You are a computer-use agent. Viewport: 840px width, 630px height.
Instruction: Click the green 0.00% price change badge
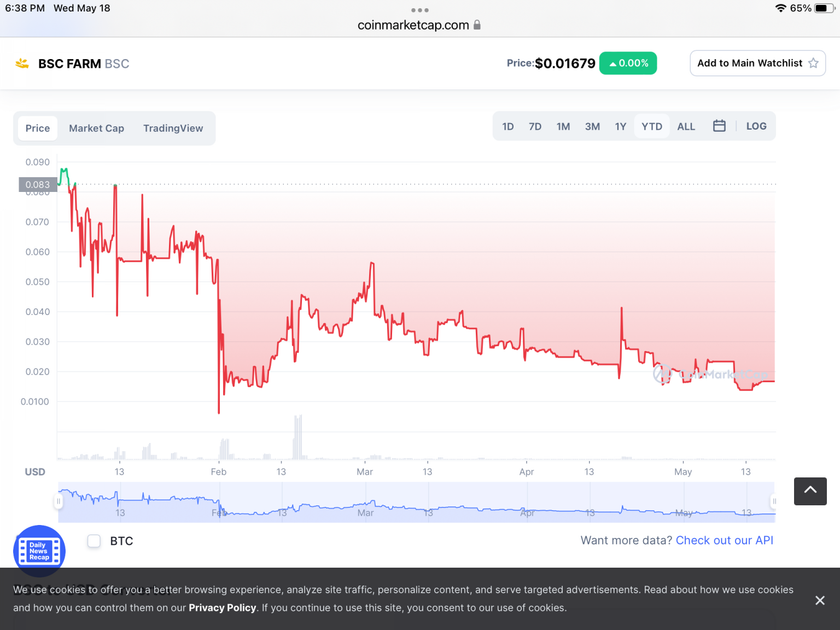(x=628, y=63)
